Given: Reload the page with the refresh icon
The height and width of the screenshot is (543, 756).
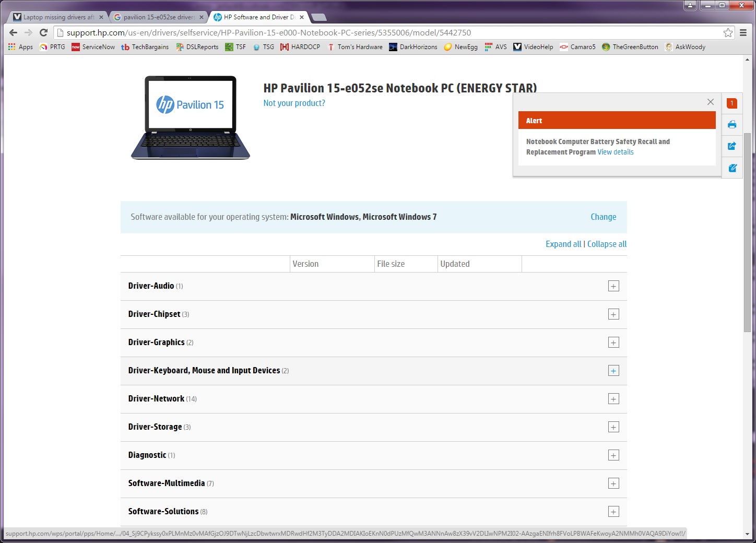Looking at the screenshot, I should point(44,32).
